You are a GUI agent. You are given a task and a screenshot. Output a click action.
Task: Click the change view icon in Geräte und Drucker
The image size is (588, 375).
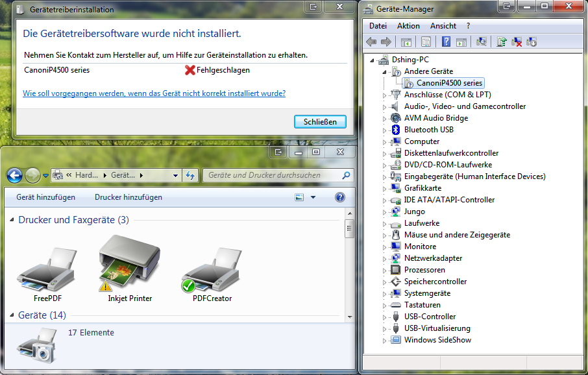(299, 197)
